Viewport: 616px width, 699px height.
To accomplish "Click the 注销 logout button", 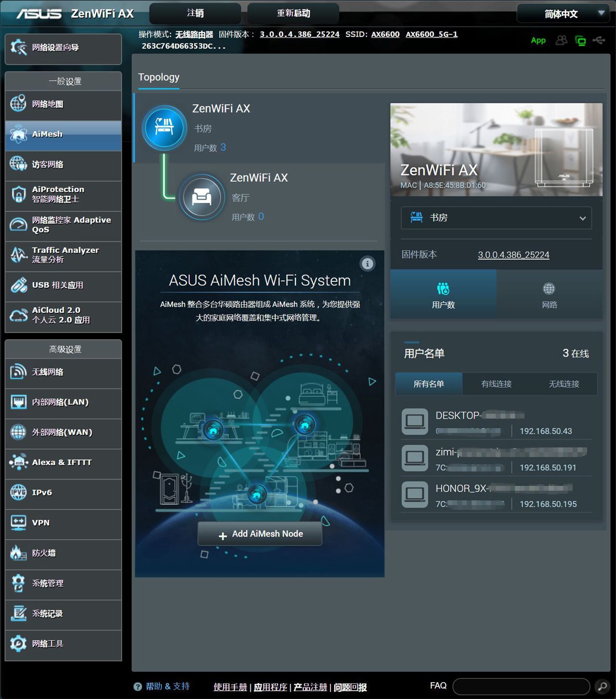I will [x=195, y=13].
